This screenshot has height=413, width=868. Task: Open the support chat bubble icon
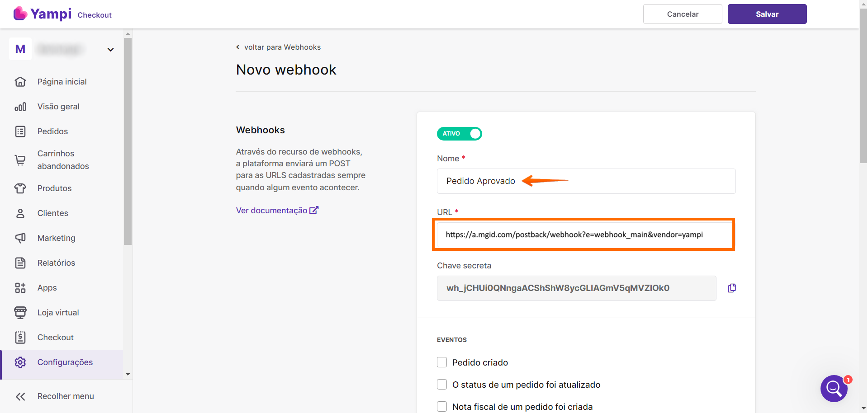click(x=834, y=388)
